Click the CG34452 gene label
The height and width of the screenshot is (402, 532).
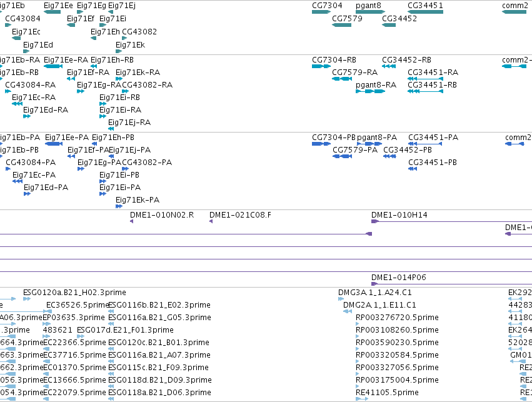click(x=399, y=18)
